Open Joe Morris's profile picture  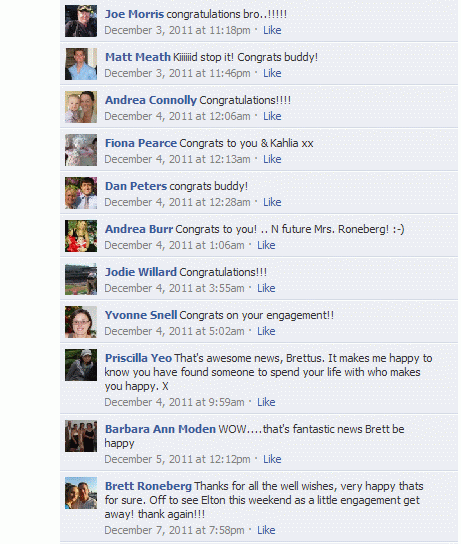click(x=81, y=21)
